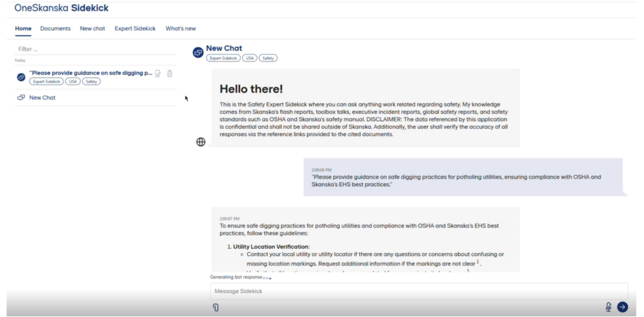Click the chat bubble icon beside safe digging chat
Screen dimensions: 644x317
click(21, 77)
